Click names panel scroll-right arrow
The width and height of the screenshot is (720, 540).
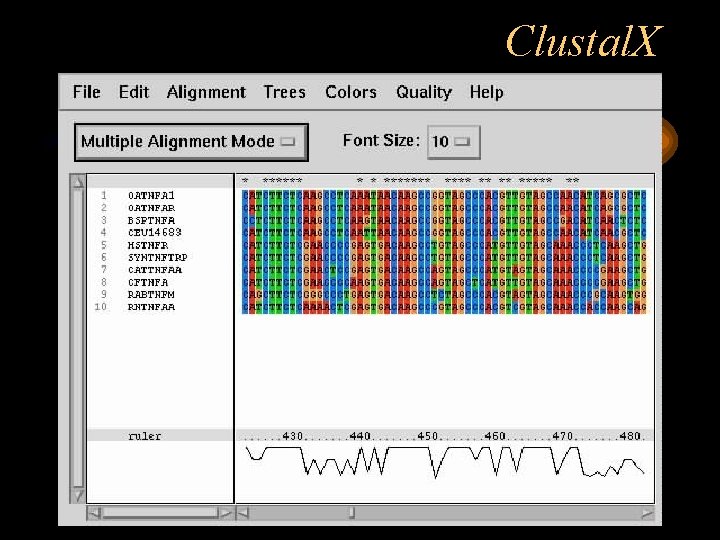click(226, 513)
